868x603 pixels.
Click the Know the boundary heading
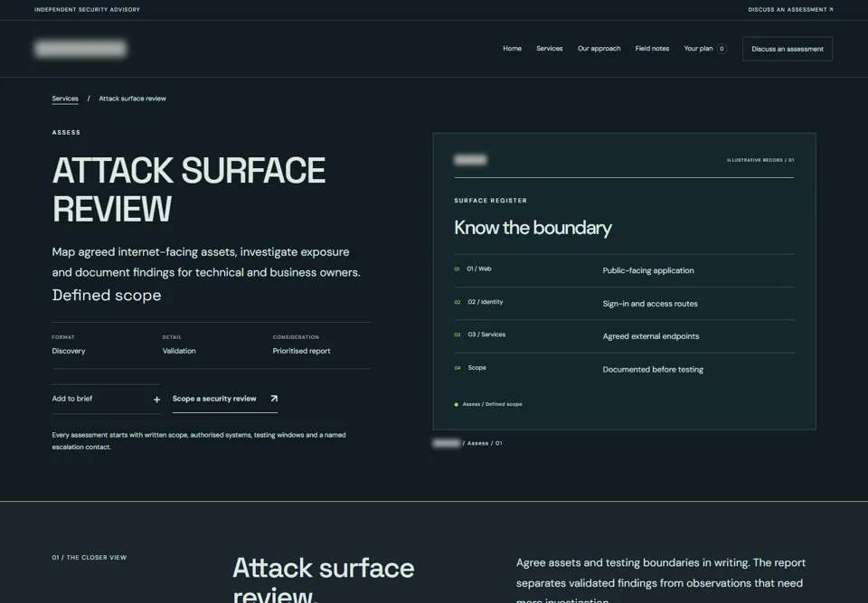point(533,228)
